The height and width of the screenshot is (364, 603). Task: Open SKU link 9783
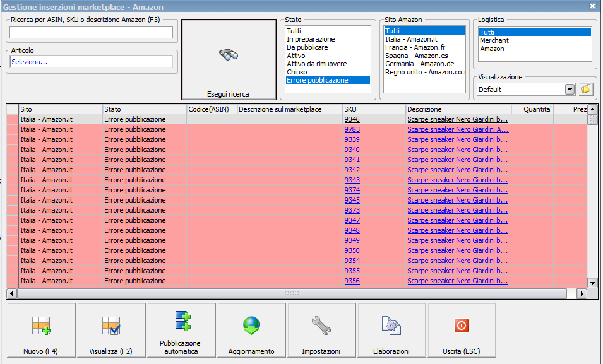point(352,129)
